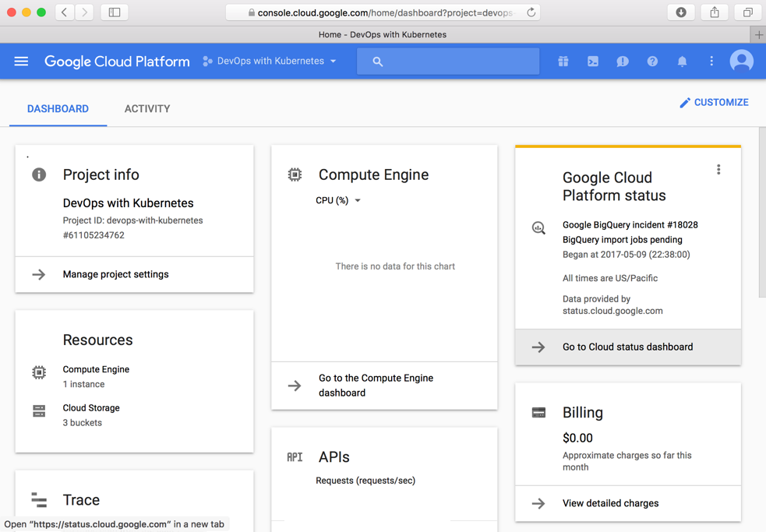Reload the page in Safari
Screen dimensions: 766x532
(531, 12)
